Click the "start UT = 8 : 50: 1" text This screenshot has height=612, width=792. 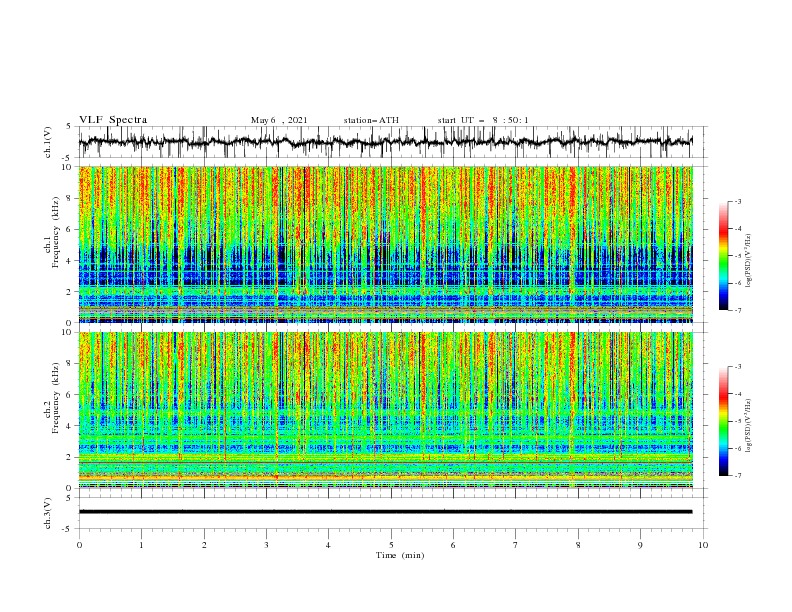483,120
